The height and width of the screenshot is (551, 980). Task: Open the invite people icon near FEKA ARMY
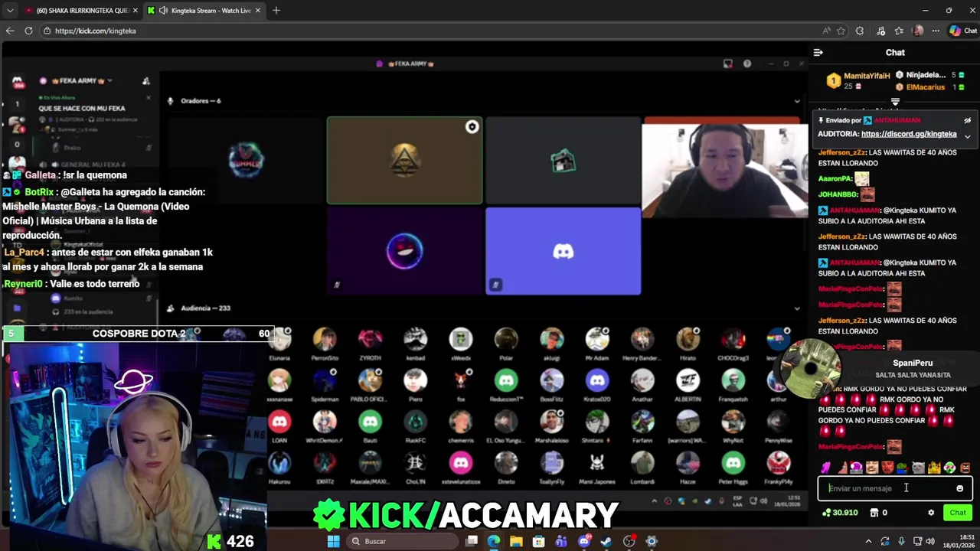146,80
